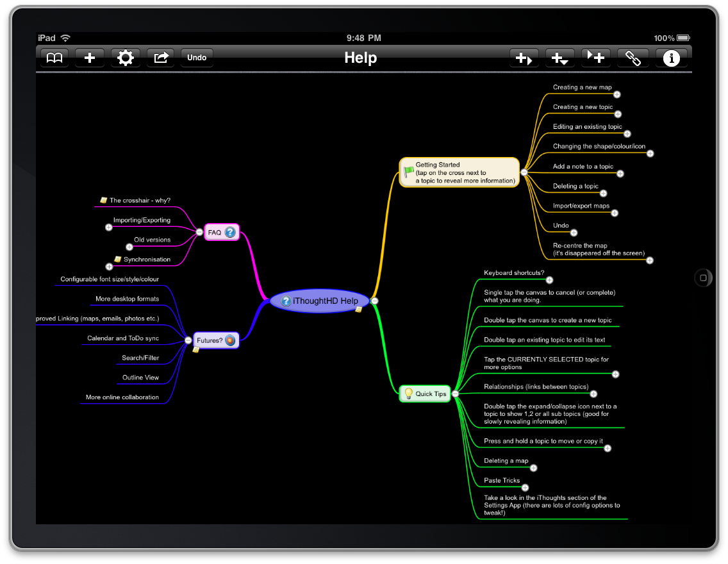
Task: Select the Quick Tips topic
Action: 425,394
